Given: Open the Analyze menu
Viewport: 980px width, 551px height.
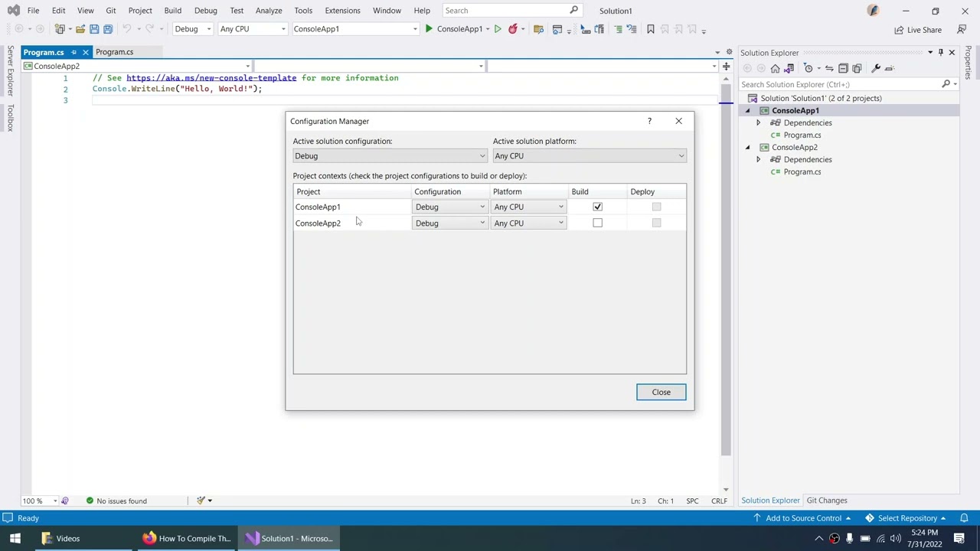Looking at the screenshot, I should [x=269, y=11].
